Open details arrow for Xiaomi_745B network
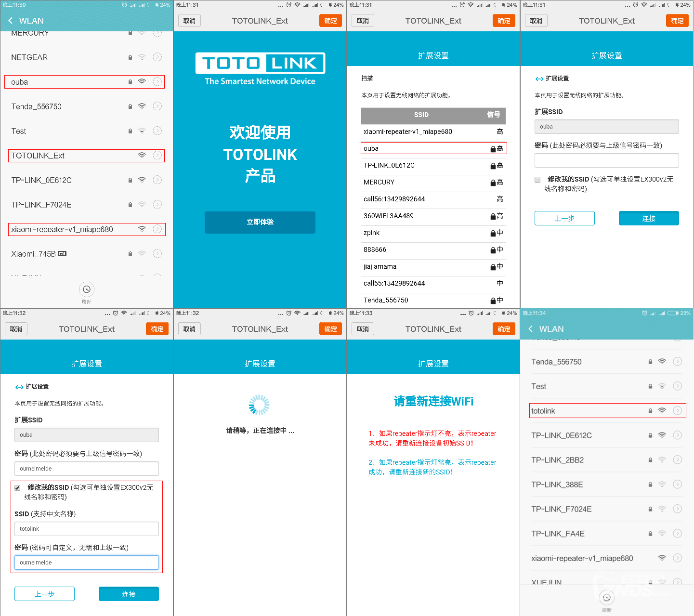 [x=157, y=253]
